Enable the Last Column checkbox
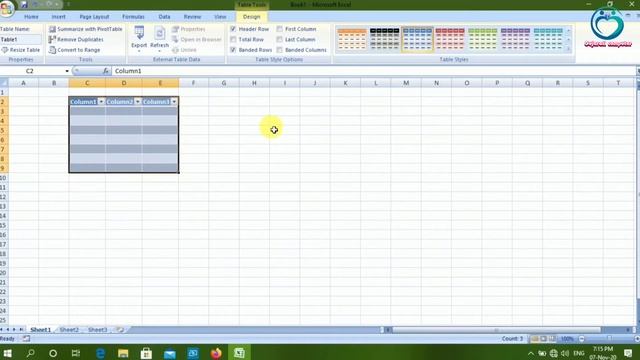Viewport: 640px width, 360px height. pos(280,40)
